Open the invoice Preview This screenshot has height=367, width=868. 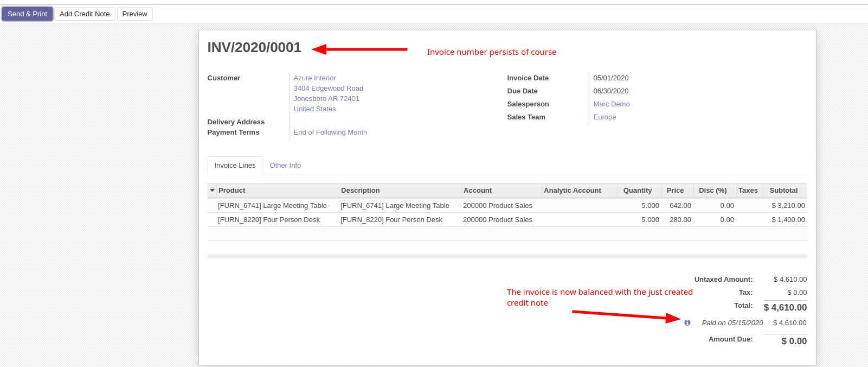click(x=134, y=14)
